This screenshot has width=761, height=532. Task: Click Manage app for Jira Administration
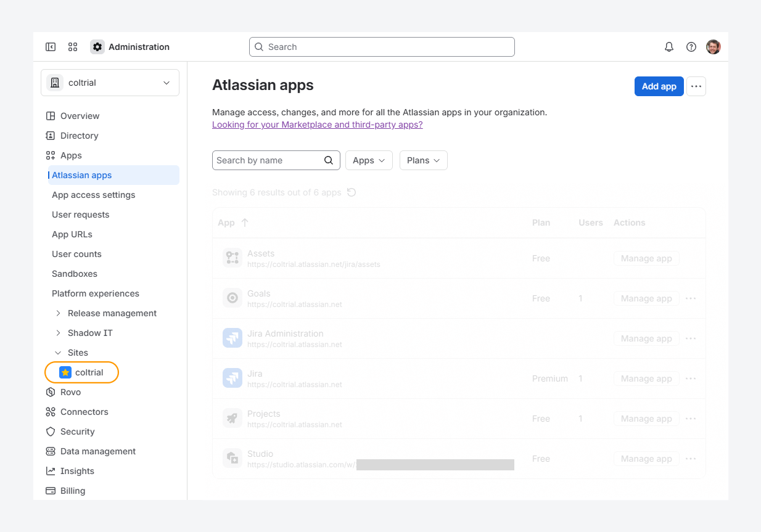click(x=646, y=338)
